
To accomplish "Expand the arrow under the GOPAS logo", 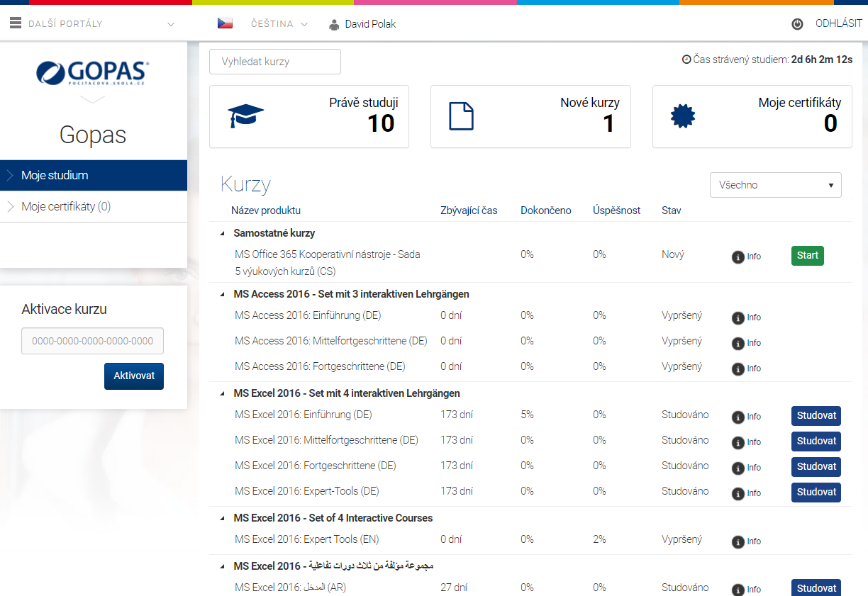I will point(93,100).
